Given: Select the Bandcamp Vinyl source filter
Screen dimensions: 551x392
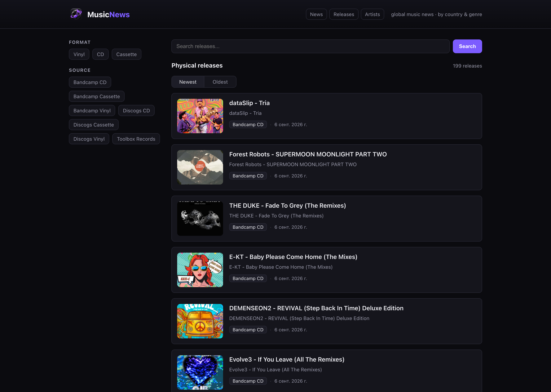Looking at the screenshot, I should [x=92, y=111].
